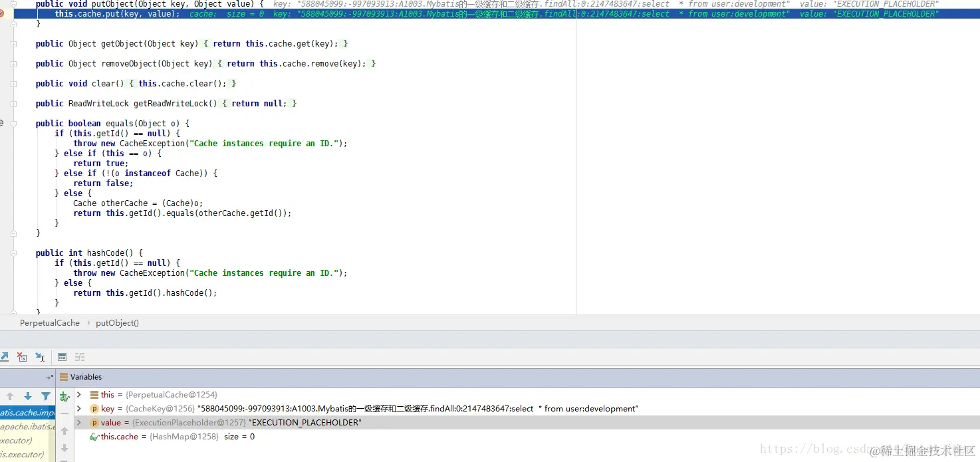Screen dimensions: 980x462
Task: Click the 'return false;' statement
Action: pyautogui.click(x=103, y=183)
